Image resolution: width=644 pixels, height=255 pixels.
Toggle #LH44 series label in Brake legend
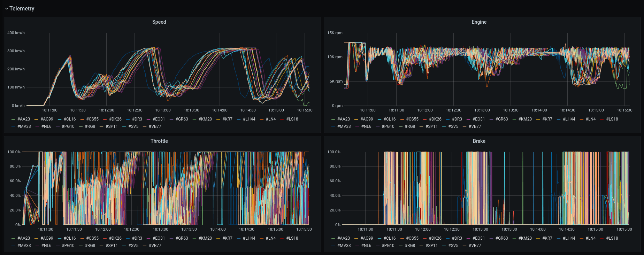click(569, 238)
